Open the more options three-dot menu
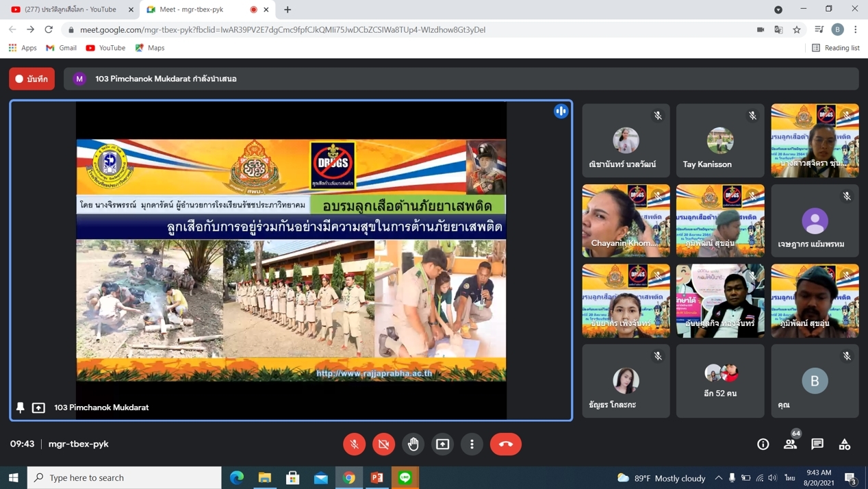 click(472, 444)
